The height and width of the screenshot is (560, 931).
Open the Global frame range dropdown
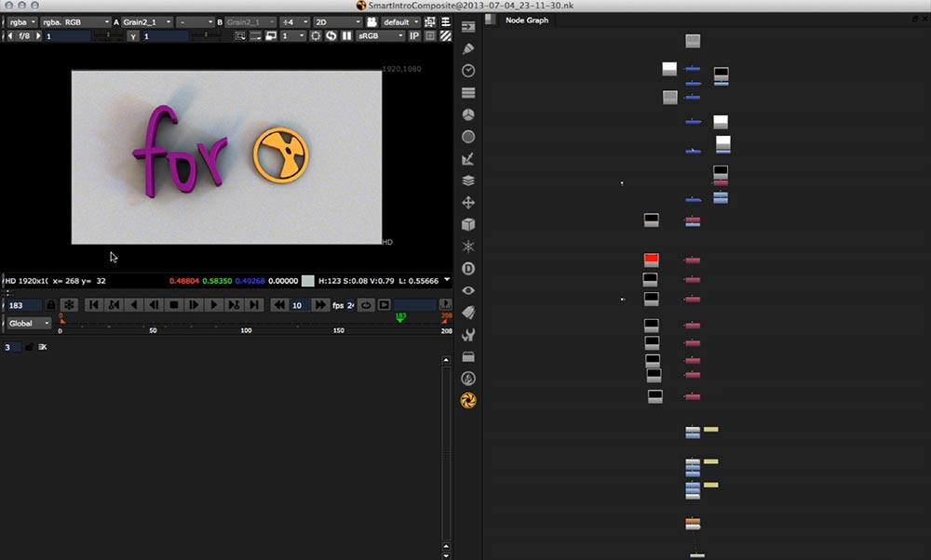pos(29,324)
